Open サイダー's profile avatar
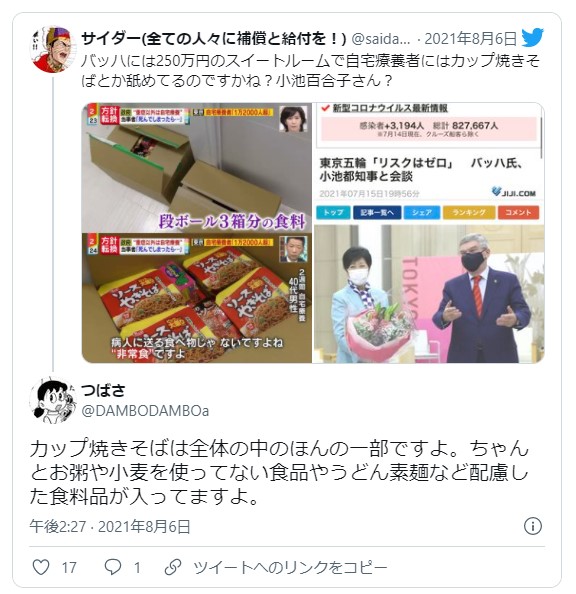 point(53,49)
